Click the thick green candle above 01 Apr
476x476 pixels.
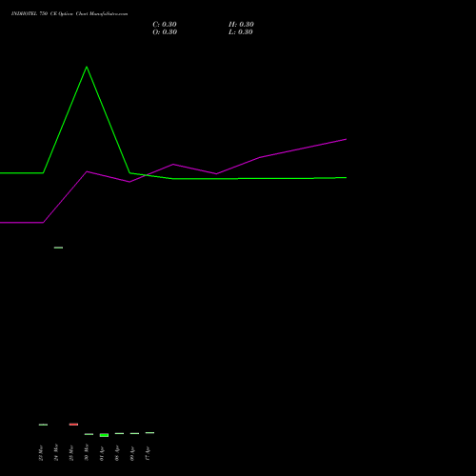104,435
